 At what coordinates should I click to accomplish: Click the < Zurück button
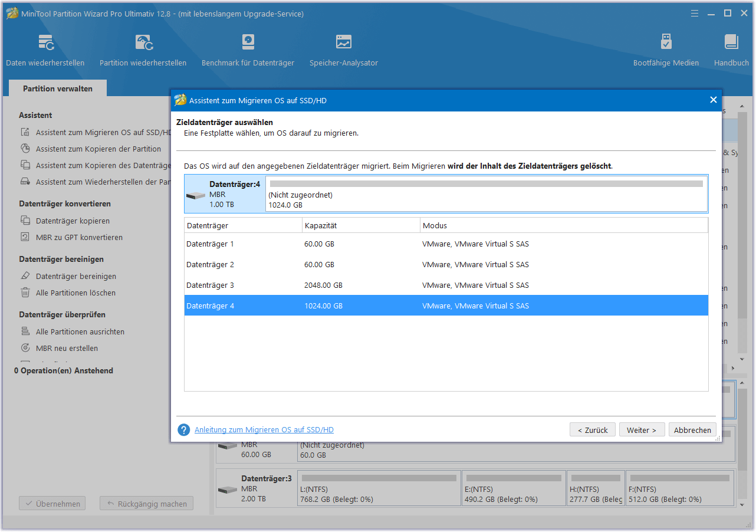(593, 430)
